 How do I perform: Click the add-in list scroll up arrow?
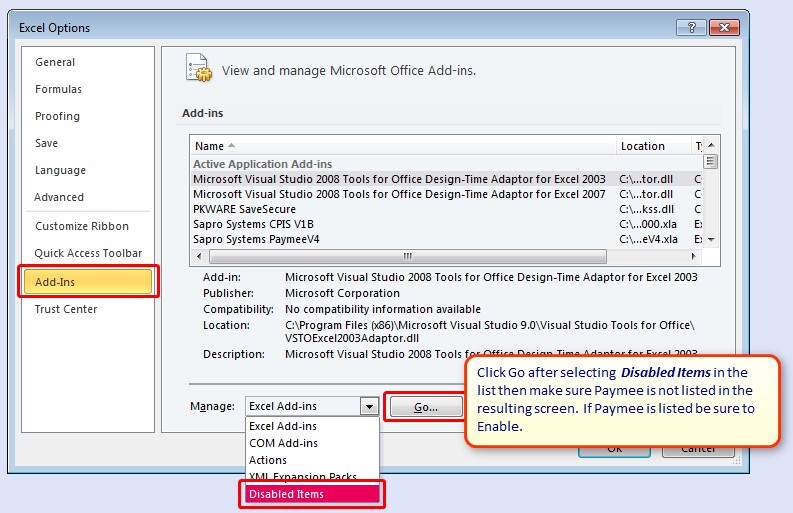coord(711,145)
